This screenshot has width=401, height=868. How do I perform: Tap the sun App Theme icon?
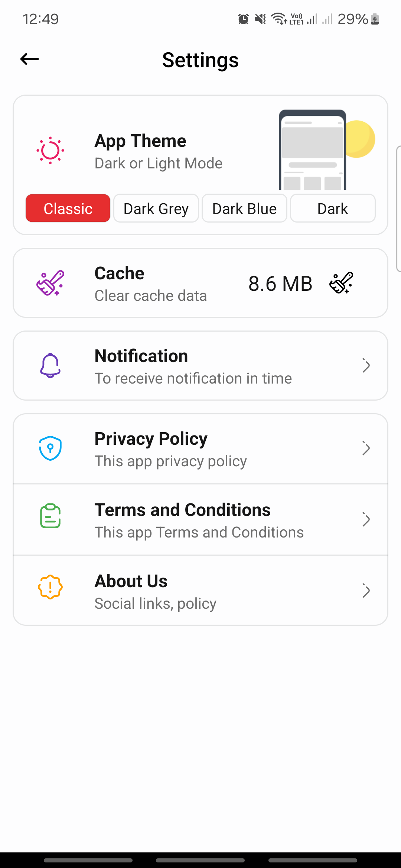[x=50, y=151]
